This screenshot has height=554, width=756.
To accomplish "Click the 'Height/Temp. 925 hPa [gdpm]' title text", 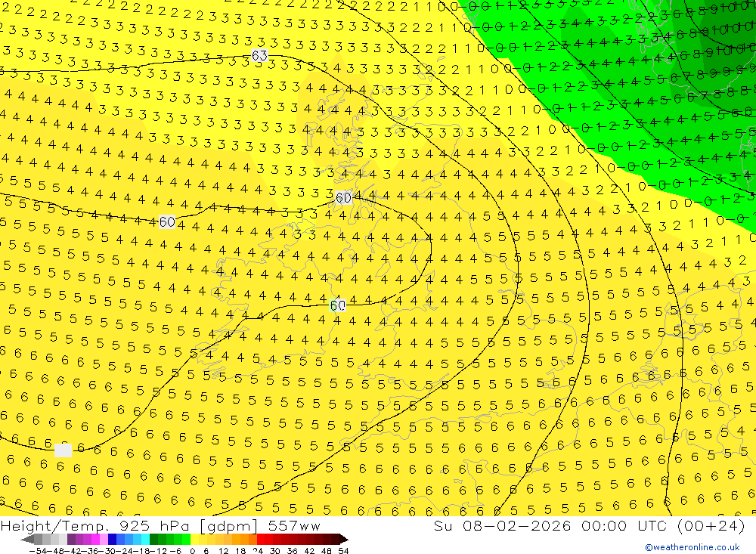I will [129, 526].
